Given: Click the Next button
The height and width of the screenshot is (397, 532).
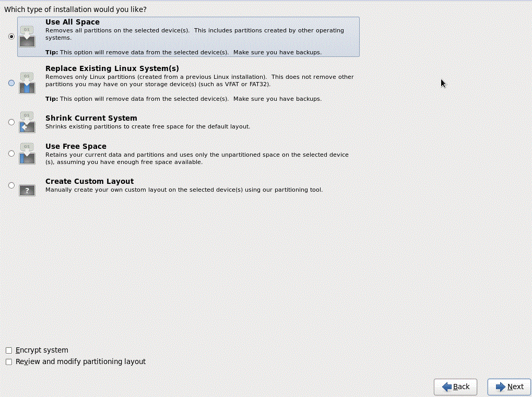Looking at the screenshot, I should pos(508,387).
